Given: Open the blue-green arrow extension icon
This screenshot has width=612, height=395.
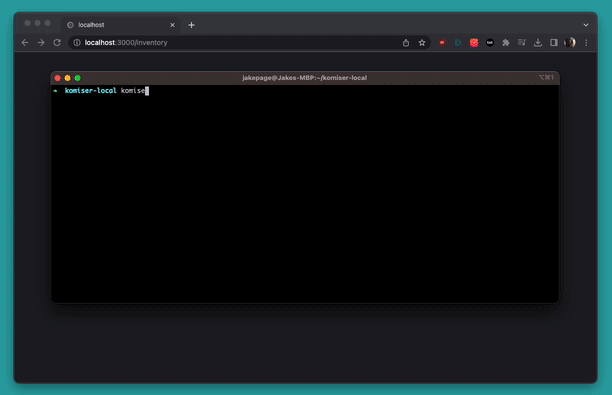Looking at the screenshot, I should [458, 43].
